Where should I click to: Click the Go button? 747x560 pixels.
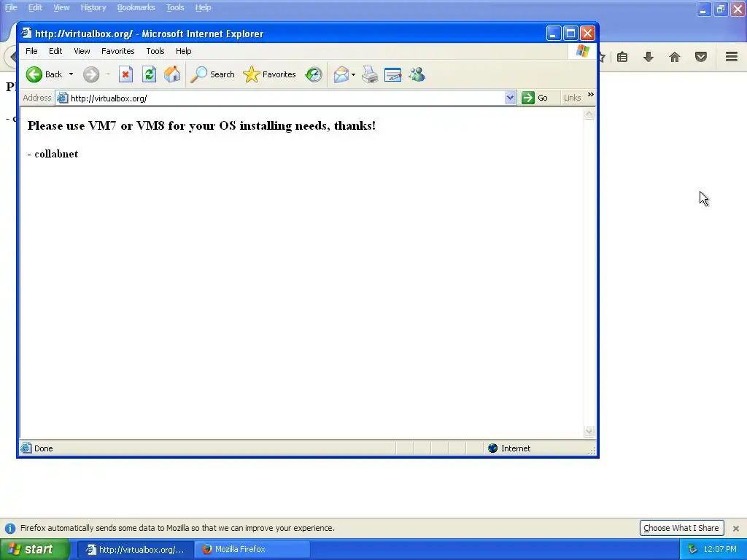(535, 98)
